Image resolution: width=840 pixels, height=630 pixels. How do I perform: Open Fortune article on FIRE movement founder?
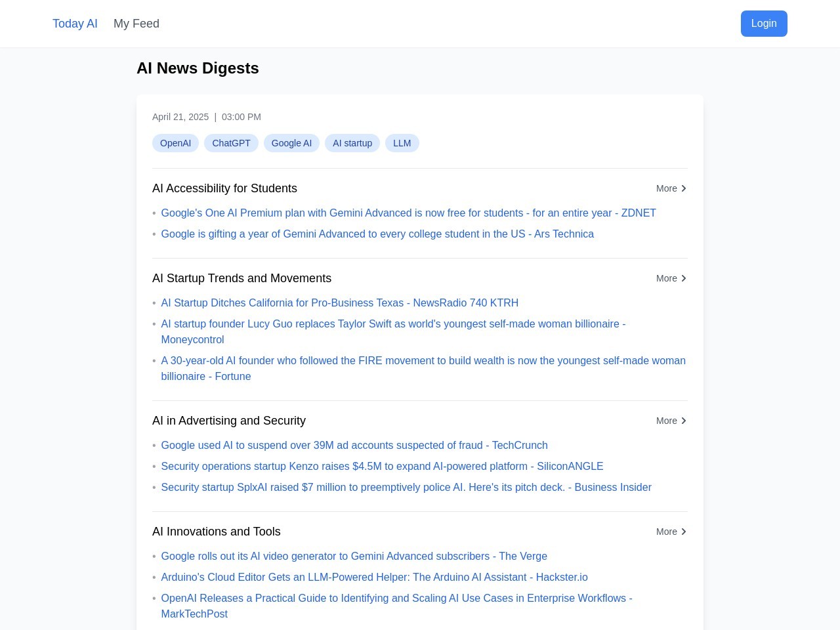[x=423, y=368]
